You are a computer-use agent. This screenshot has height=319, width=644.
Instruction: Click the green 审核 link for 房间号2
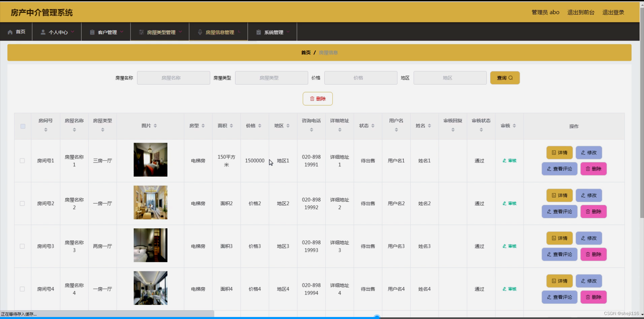tap(509, 203)
